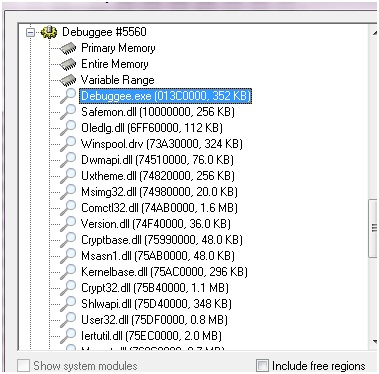Click the magnifier icon beside Debuggee.exe
The width and height of the screenshot is (379, 374).
coord(68,96)
